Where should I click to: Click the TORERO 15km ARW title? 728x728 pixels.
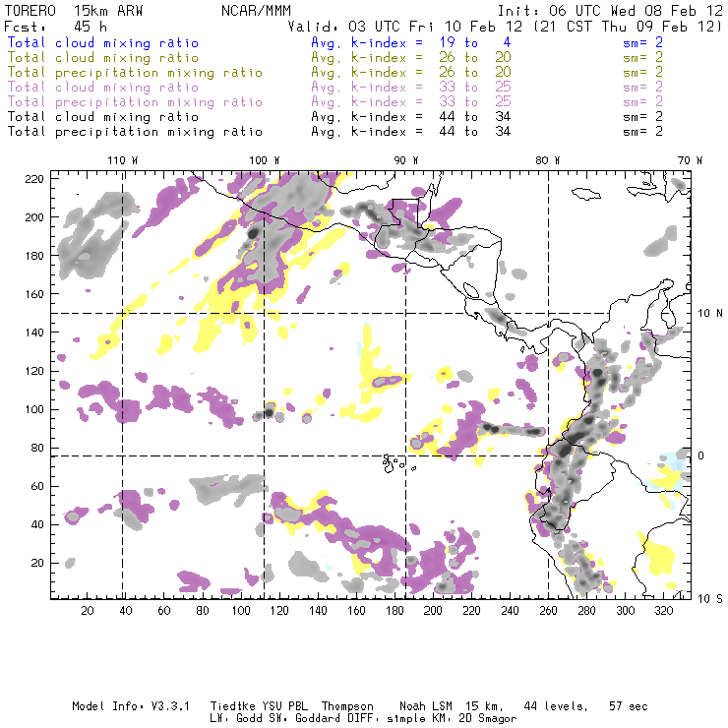74,11
